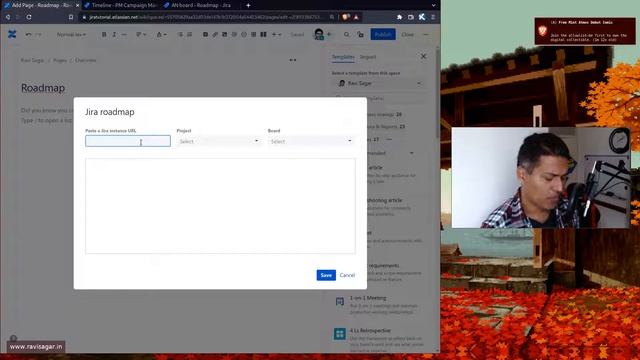
Task: Open the Project select dropdown
Action: pyautogui.click(x=219, y=141)
